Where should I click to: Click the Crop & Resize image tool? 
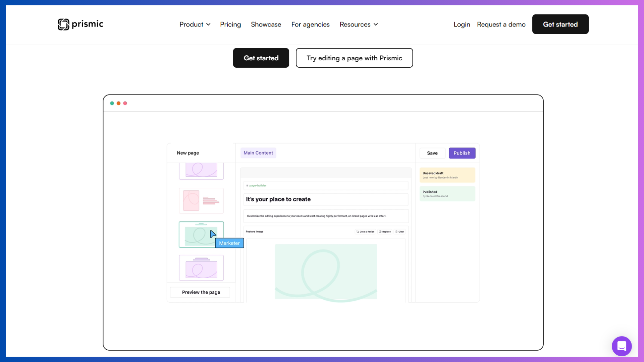[x=365, y=232]
